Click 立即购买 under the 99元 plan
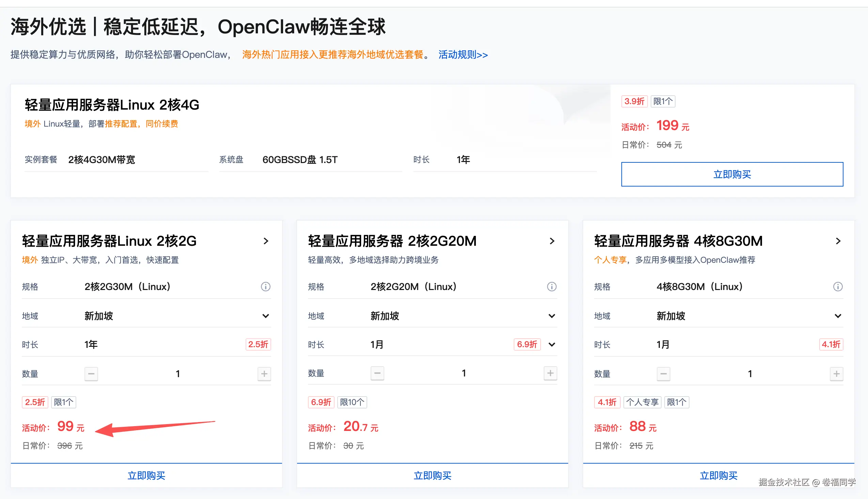Screen dimensions: 868x499 (146, 476)
